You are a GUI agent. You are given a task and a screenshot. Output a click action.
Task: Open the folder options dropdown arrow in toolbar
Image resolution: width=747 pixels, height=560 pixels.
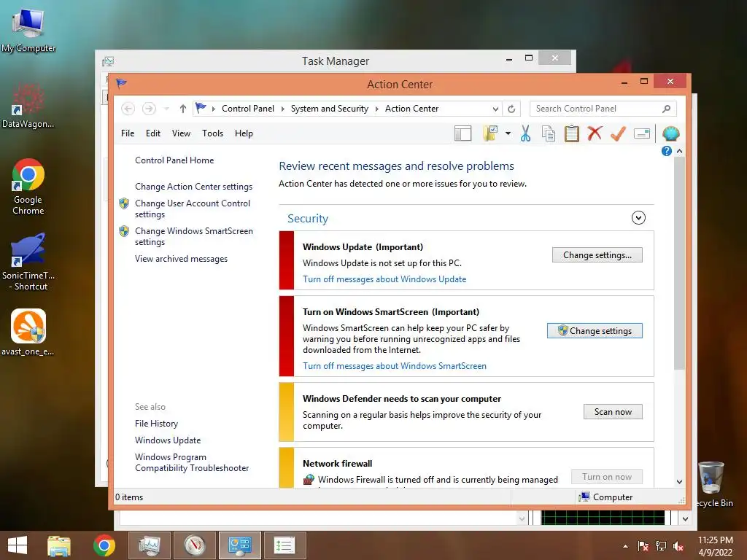coord(508,134)
